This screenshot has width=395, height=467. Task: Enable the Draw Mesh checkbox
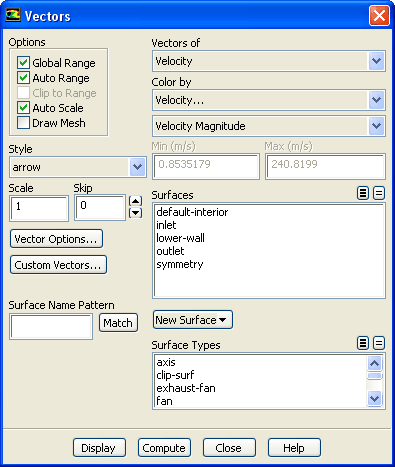click(x=23, y=123)
